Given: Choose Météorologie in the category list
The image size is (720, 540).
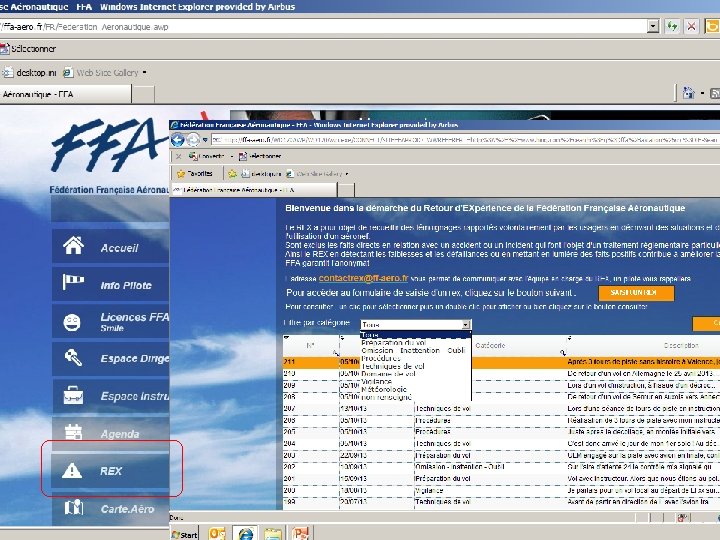Looking at the screenshot, I should pos(416,389).
